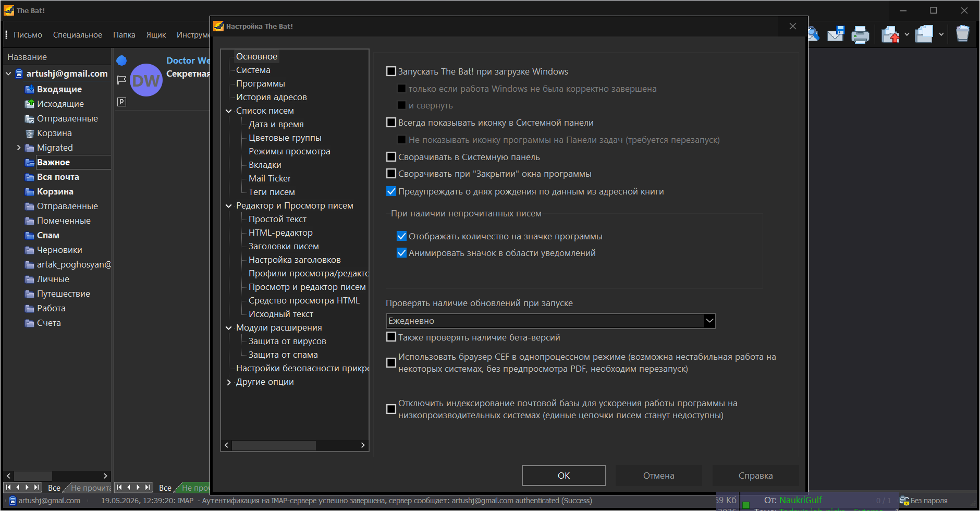This screenshot has width=980, height=511.
Task: Uncheck Отображать количество на значке программы
Action: pos(401,236)
